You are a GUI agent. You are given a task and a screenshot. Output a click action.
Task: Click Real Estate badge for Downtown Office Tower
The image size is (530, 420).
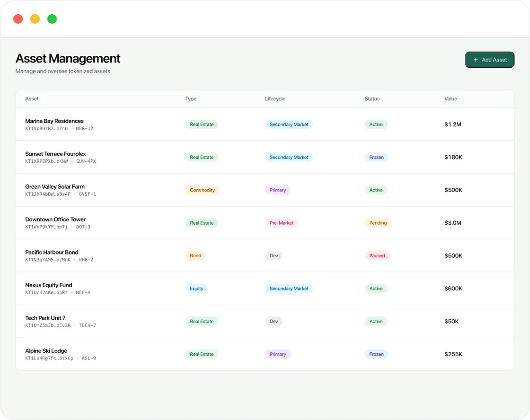[202, 223]
